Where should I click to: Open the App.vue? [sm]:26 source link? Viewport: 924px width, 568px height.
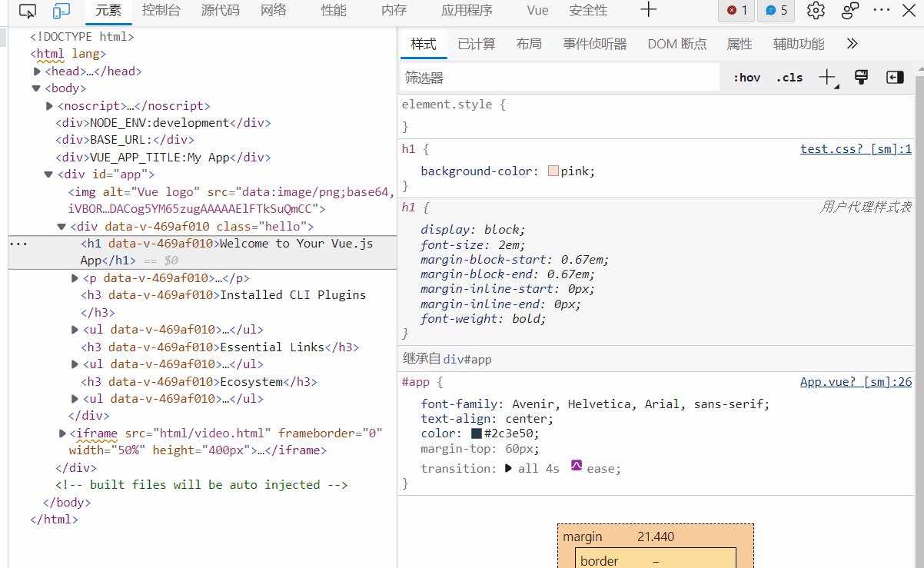click(856, 381)
